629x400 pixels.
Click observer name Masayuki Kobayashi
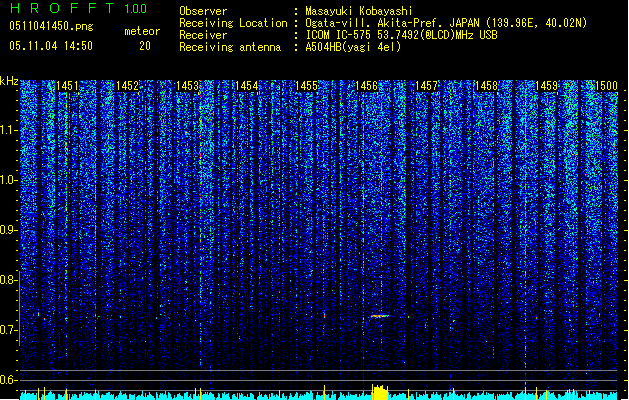tap(359, 11)
